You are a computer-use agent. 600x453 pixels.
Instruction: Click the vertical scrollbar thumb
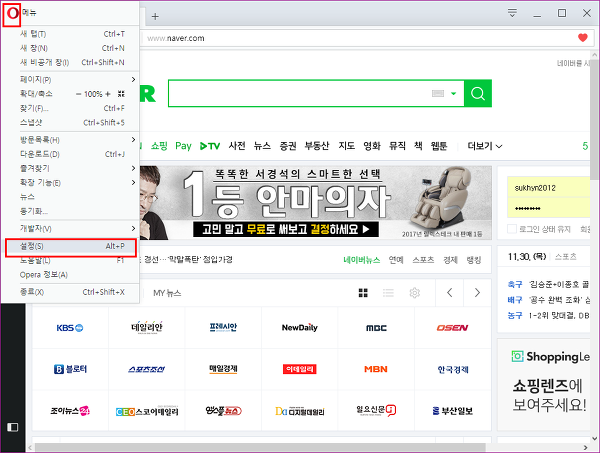[x=595, y=119]
